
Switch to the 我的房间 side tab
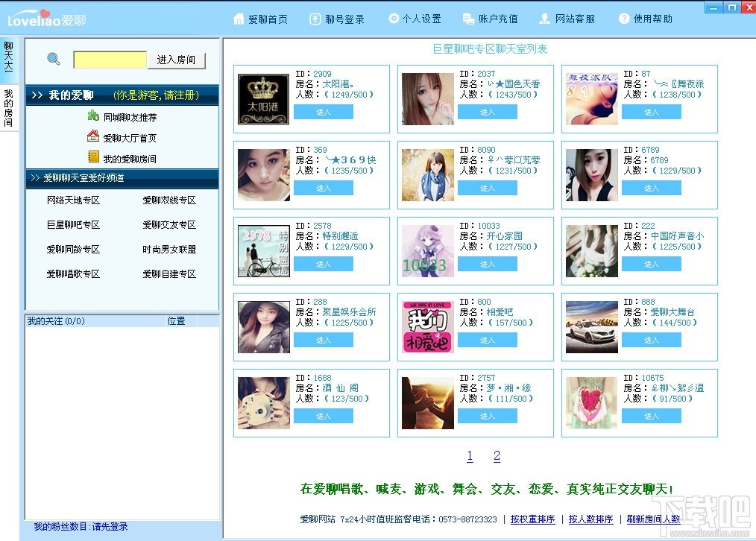(x=9, y=108)
